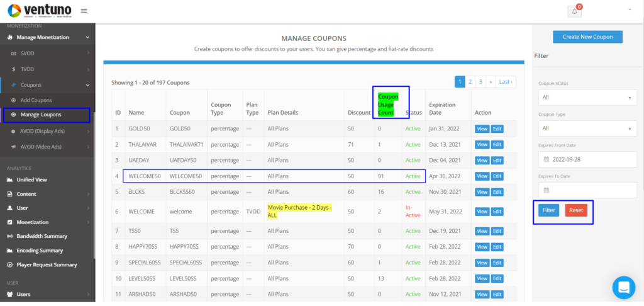Click Expires From Date input field
Screen dimensions: 644x306
[587, 159]
